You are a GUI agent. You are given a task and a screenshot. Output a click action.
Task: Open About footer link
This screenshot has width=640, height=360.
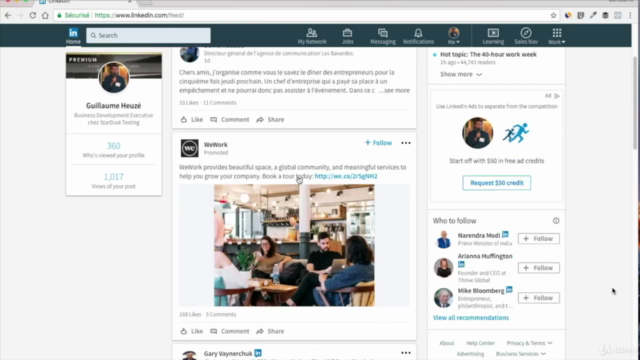point(447,343)
